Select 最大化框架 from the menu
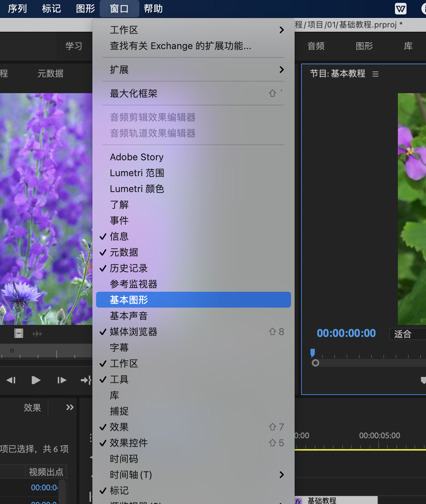 click(133, 93)
